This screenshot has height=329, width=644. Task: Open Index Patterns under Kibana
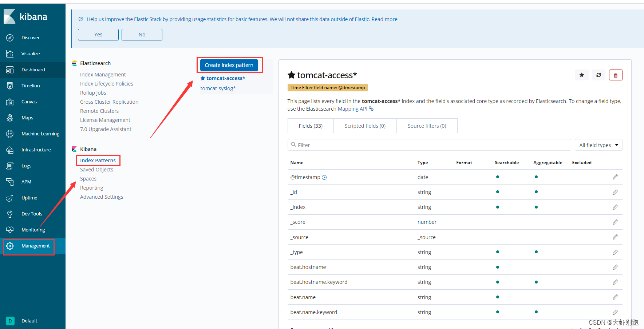click(x=98, y=160)
